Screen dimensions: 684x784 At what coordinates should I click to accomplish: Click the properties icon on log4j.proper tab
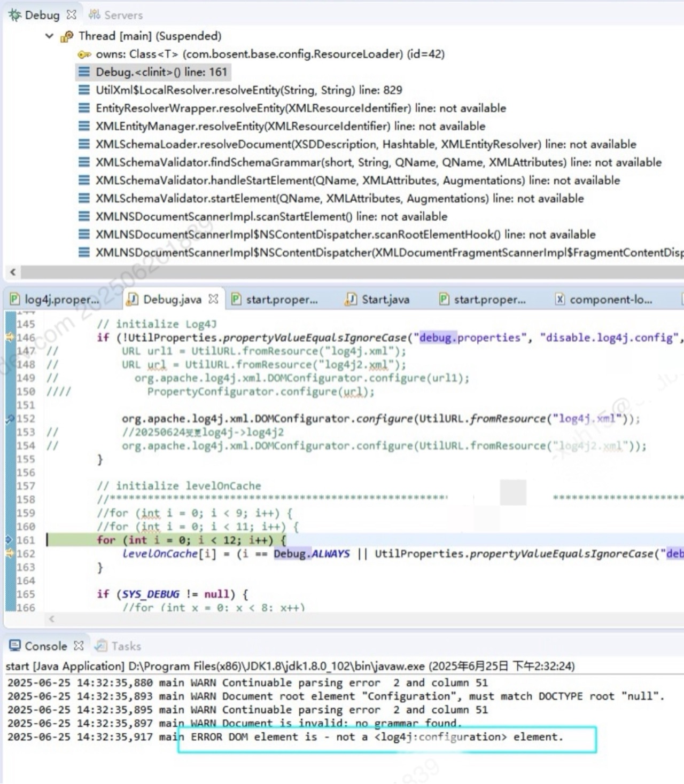pos(15,300)
